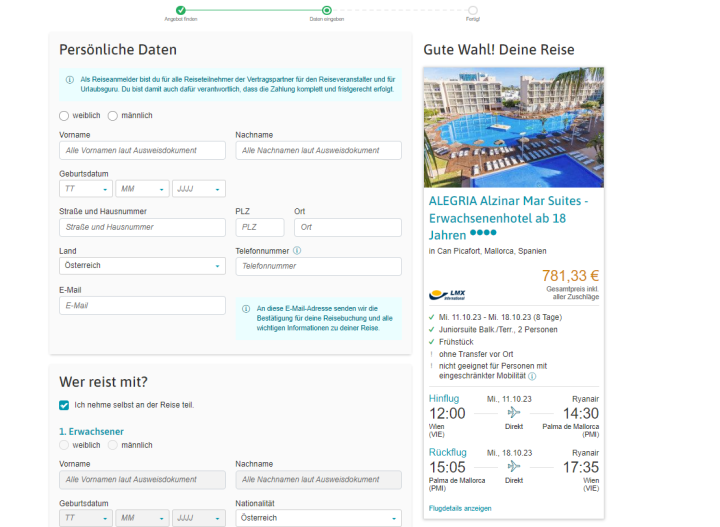The image size is (720, 527).
Task: Click the info icon next to Telefonnummer
Action: tap(297, 251)
